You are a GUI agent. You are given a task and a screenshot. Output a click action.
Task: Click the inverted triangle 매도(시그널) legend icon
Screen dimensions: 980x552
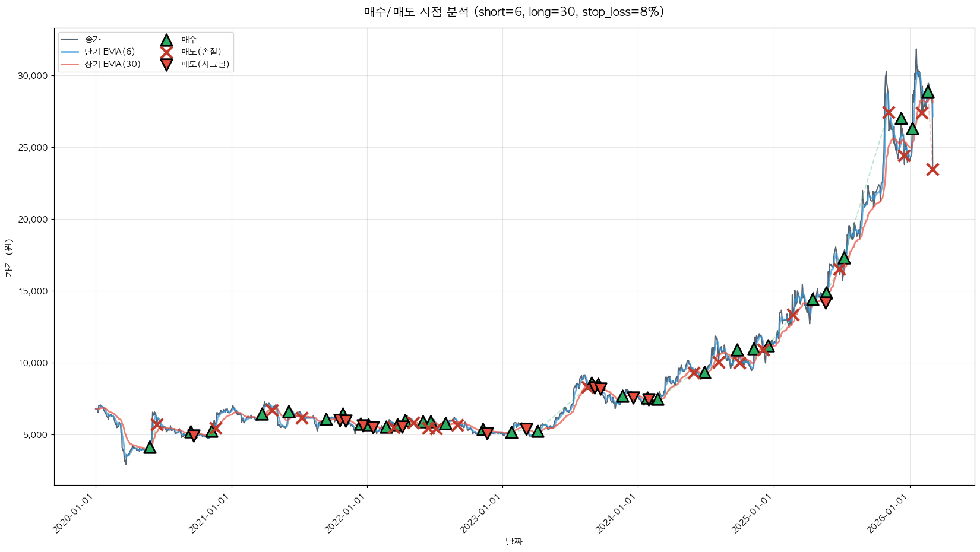166,65
